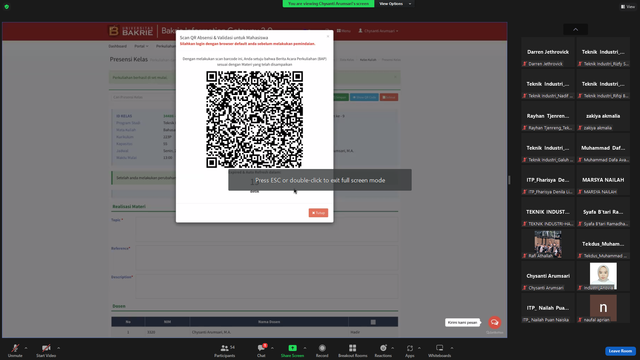The image size is (640, 360).
Task: Select MARSYA NAILAH participant tile
Action: pos(603,180)
